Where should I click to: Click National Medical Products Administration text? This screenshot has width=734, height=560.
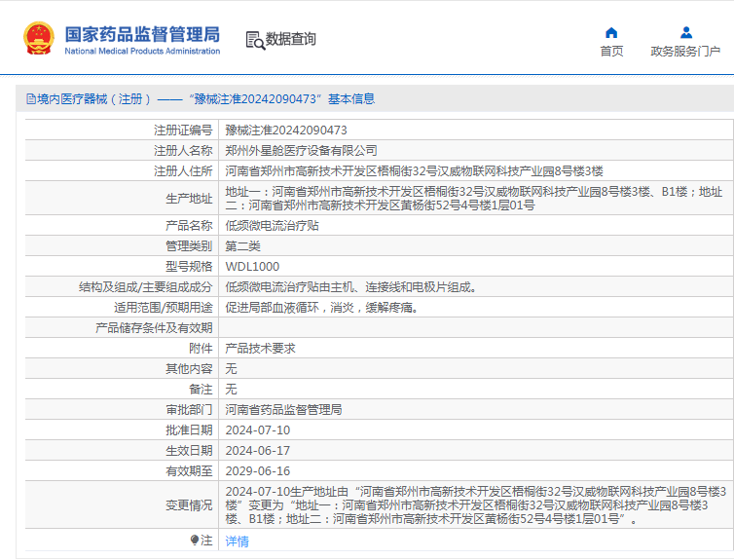(142, 51)
